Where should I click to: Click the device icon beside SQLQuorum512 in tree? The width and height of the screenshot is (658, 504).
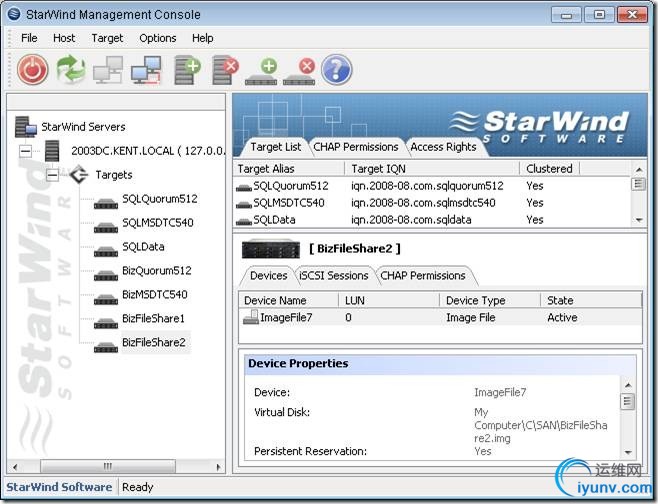pos(106,203)
